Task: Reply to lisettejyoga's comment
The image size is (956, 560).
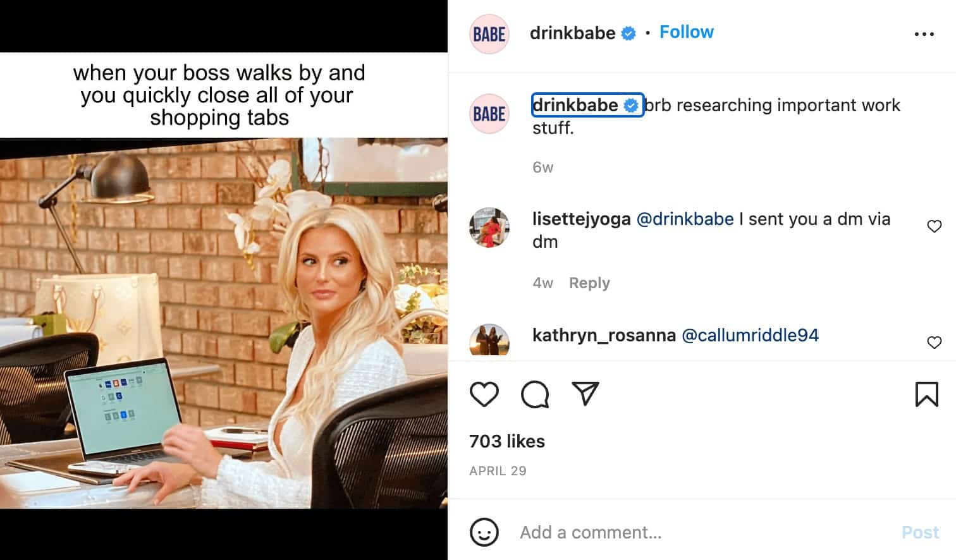Action: coord(589,283)
